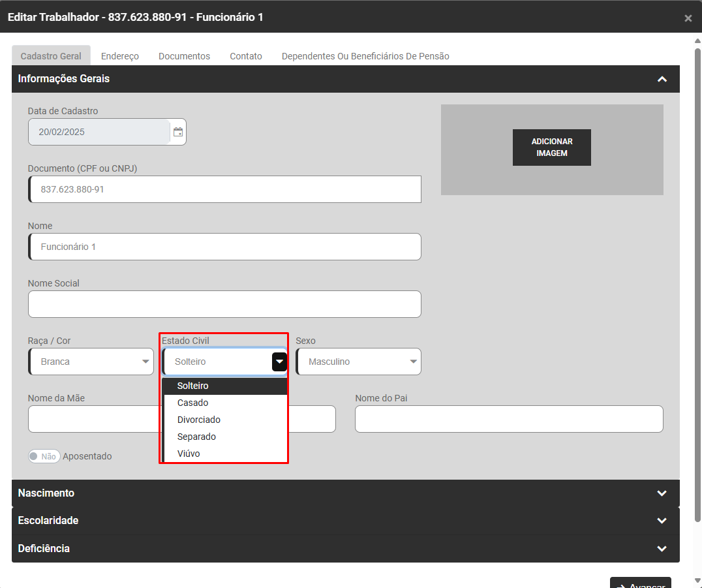The height and width of the screenshot is (588, 702).
Task: Expand the Deficiência section
Action: 662,549
